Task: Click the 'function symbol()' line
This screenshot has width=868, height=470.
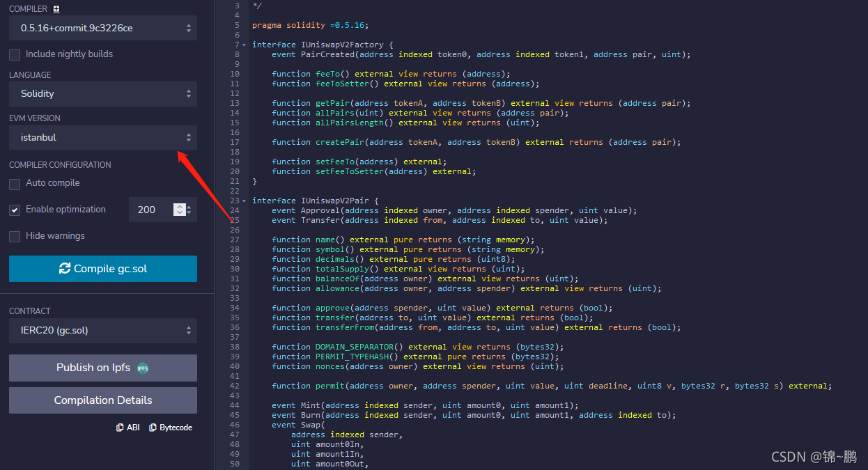Action: click(408, 249)
